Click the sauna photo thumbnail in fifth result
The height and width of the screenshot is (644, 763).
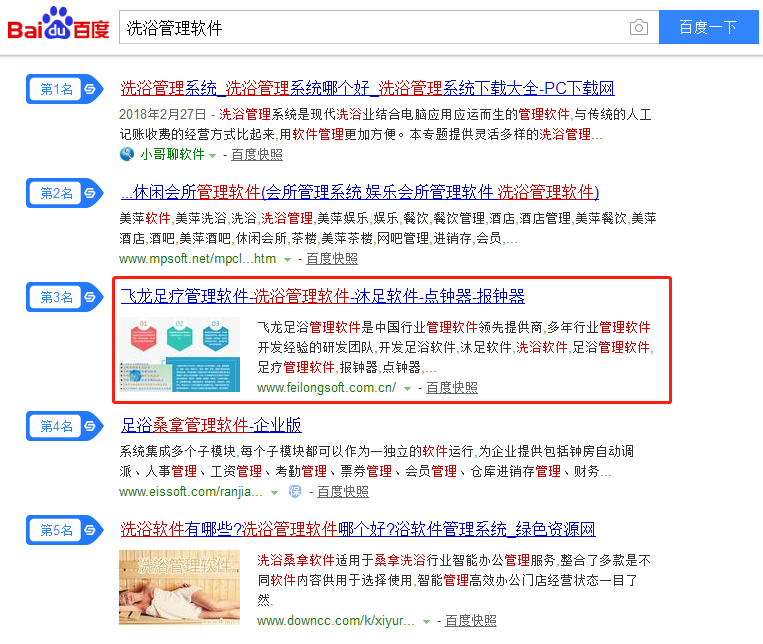pos(180,587)
